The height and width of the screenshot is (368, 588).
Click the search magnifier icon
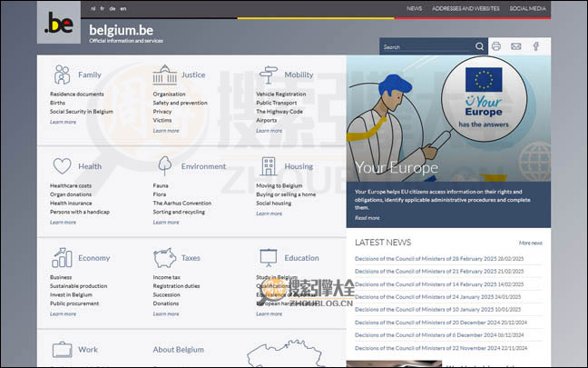[479, 46]
